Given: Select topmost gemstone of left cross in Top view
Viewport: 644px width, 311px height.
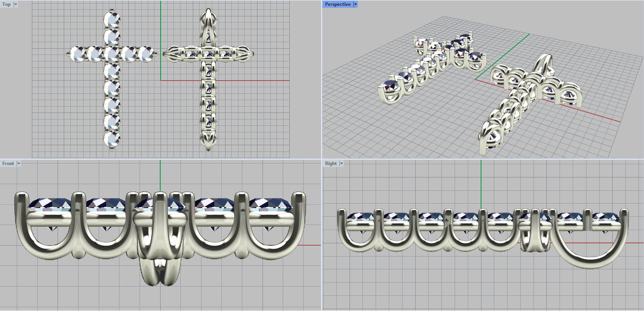Looking at the screenshot, I should point(111,19).
